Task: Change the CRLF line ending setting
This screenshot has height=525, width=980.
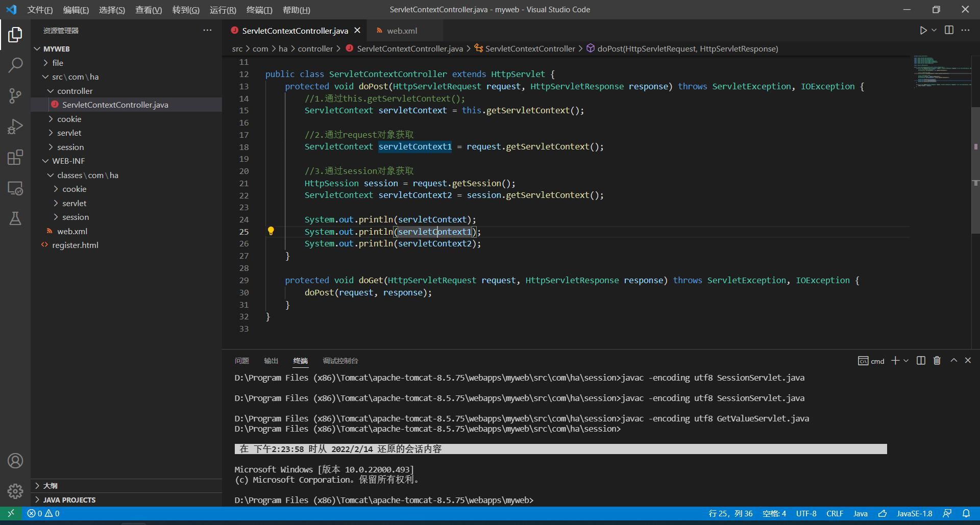Action: pos(835,514)
